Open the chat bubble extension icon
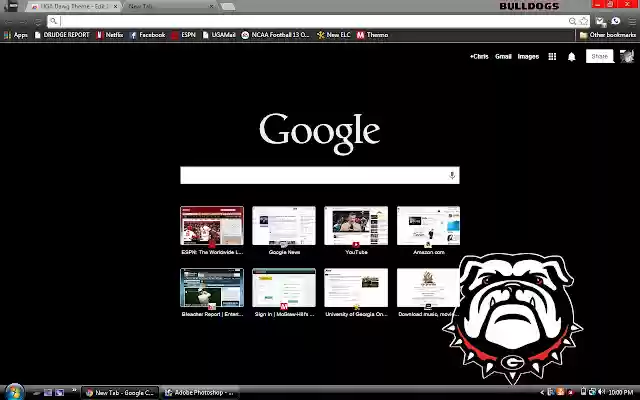This screenshot has height=400, width=640. (616, 21)
